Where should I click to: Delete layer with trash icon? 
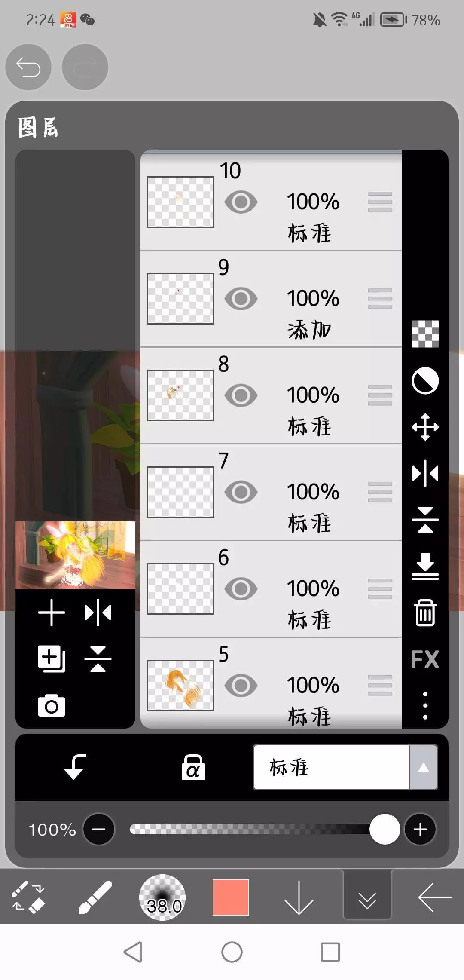(x=425, y=612)
